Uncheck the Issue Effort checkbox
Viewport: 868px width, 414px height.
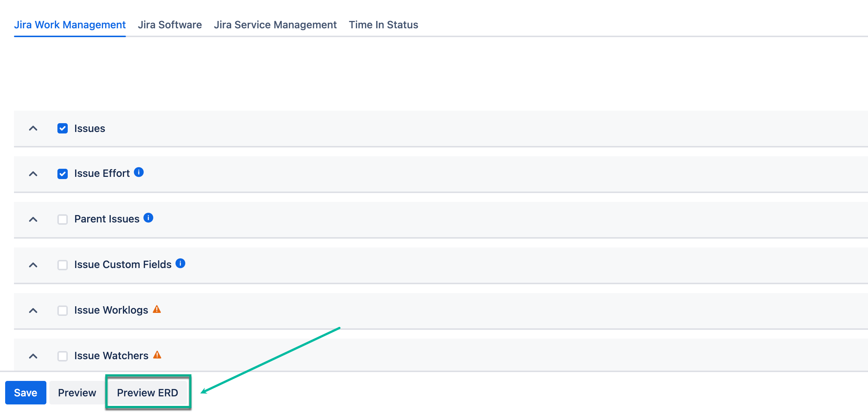pos(63,174)
